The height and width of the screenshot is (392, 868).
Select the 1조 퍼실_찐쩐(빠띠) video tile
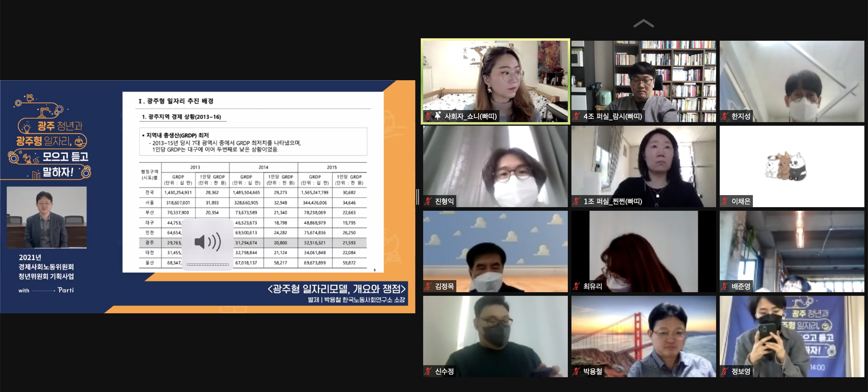[643, 166]
